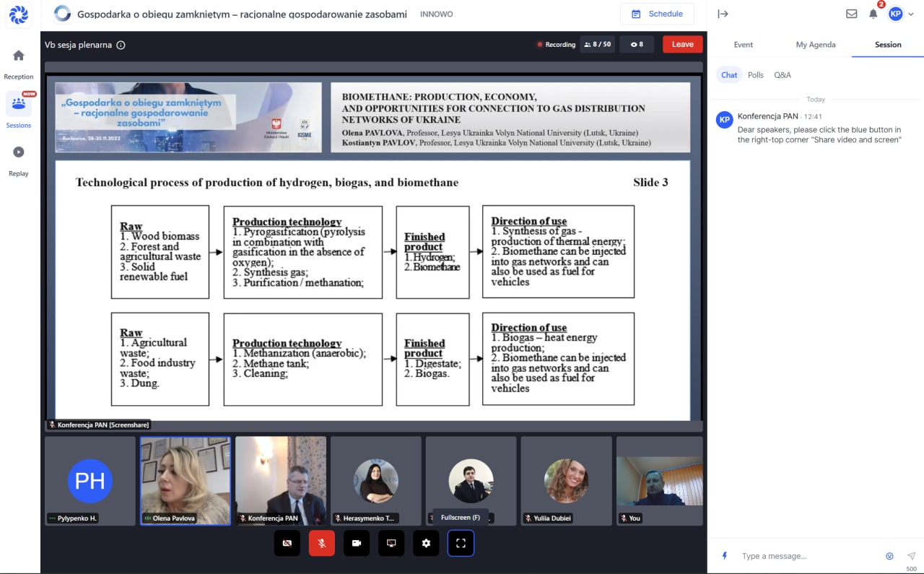Collapse the right side panel
This screenshot has width=924, height=574.
coord(723,14)
